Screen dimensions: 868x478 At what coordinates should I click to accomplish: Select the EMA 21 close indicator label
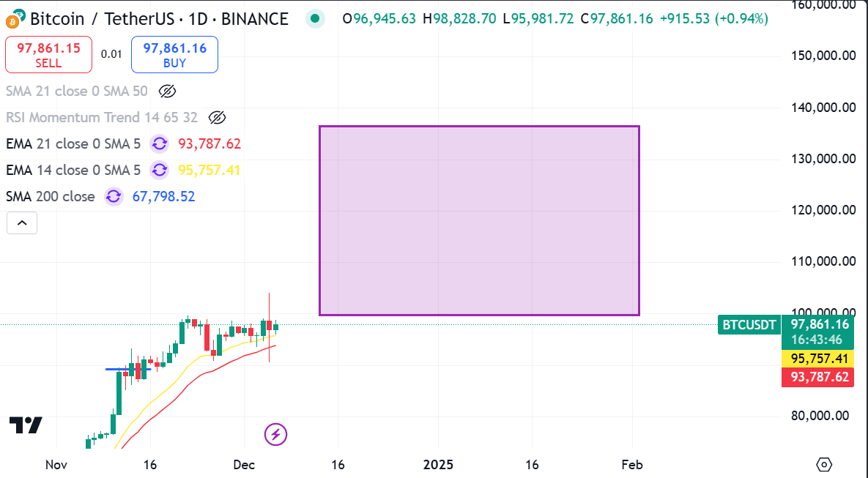[73, 144]
